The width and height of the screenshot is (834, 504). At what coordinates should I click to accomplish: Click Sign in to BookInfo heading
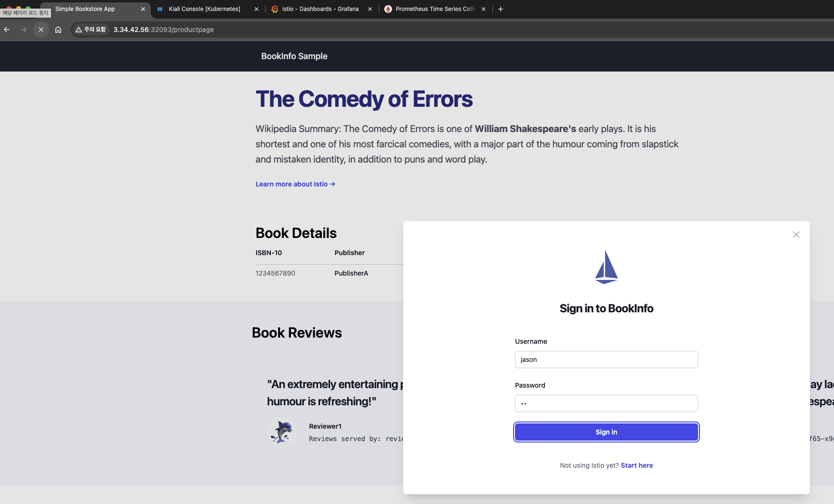pyautogui.click(x=607, y=309)
